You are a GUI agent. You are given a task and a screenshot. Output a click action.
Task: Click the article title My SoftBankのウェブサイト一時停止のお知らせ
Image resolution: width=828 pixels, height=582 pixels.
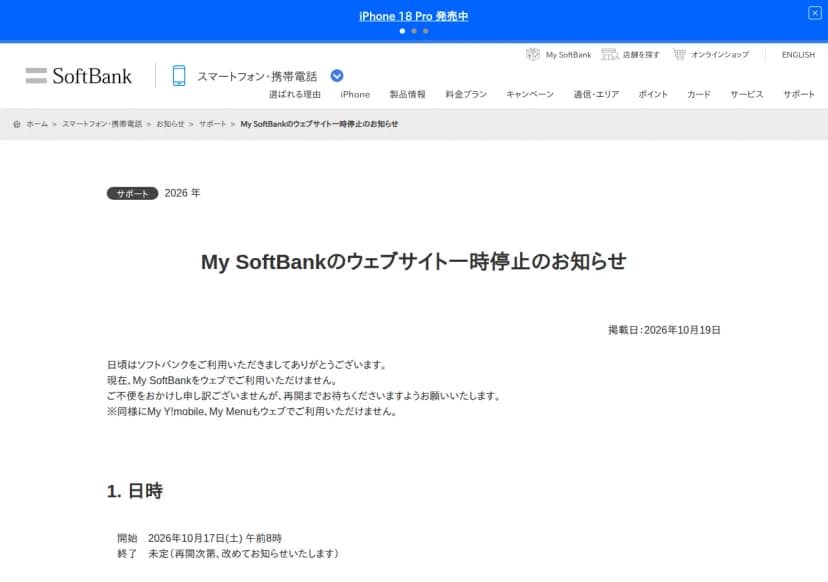coord(413,262)
